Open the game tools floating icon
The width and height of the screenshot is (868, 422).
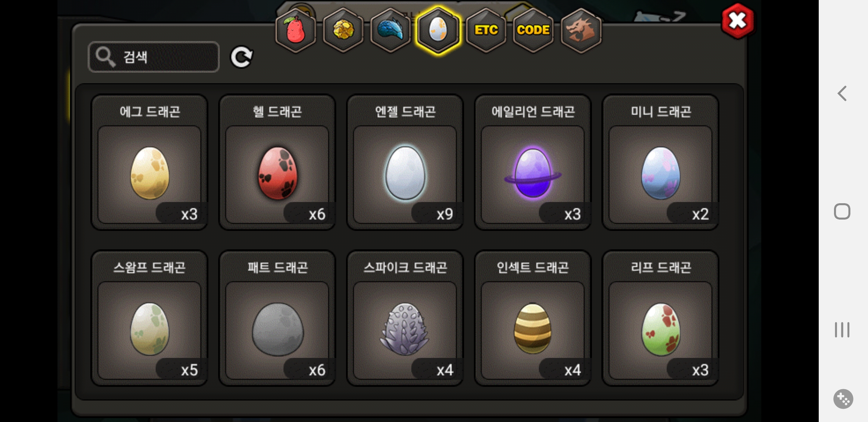[x=843, y=399]
